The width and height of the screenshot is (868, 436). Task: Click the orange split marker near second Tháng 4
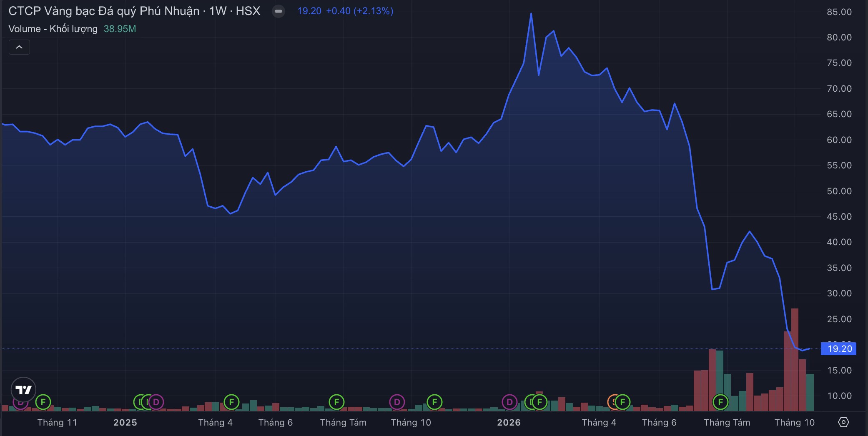[x=612, y=402]
